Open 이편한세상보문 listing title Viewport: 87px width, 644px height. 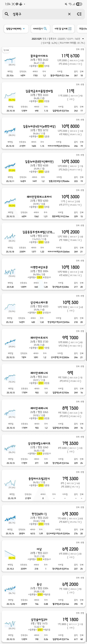[x=39, y=267]
